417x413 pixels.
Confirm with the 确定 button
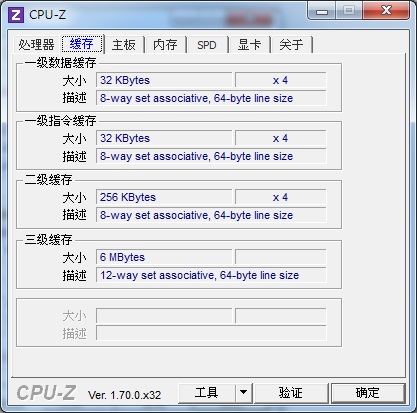tap(368, 393)
